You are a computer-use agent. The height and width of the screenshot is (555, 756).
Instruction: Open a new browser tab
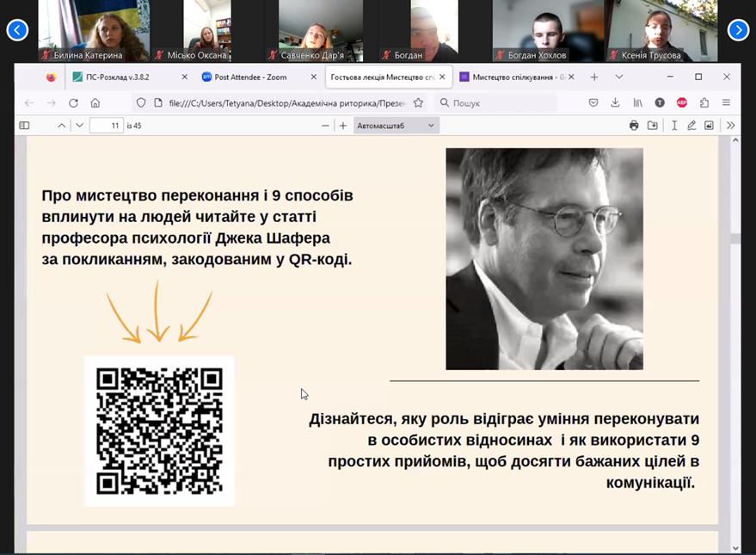pyautogui.click(x=594, y=77)
